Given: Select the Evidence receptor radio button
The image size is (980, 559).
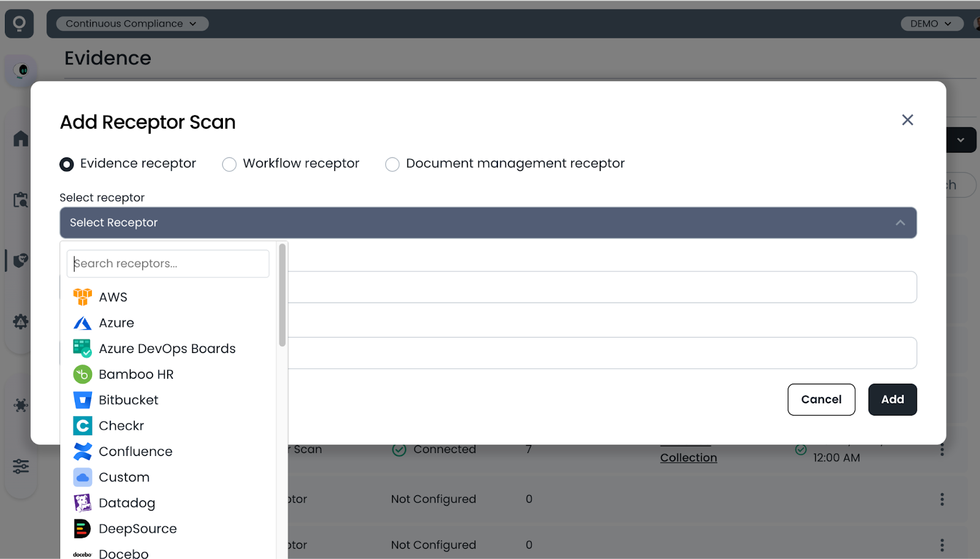Looking at the screenshot, I should click(x=67, y=164).
